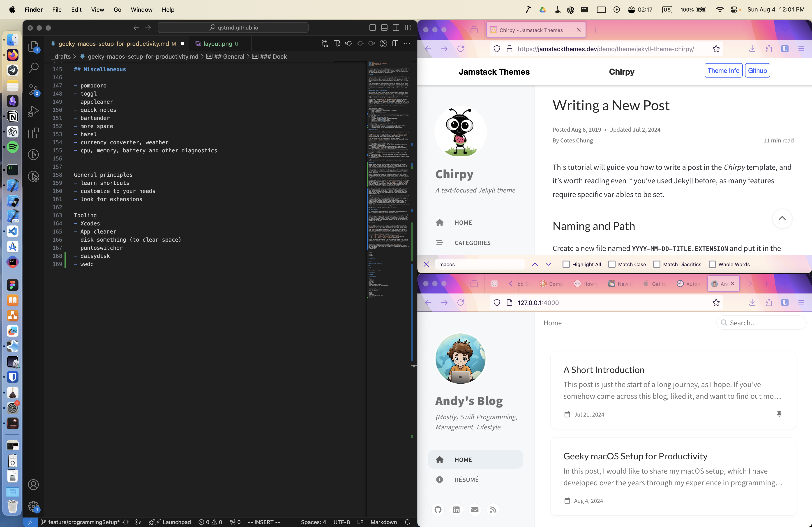812x527 pixels.
Task: Open the VS Code Explorer panel icon
Action: pyautogui.click(x=33, y=46)
